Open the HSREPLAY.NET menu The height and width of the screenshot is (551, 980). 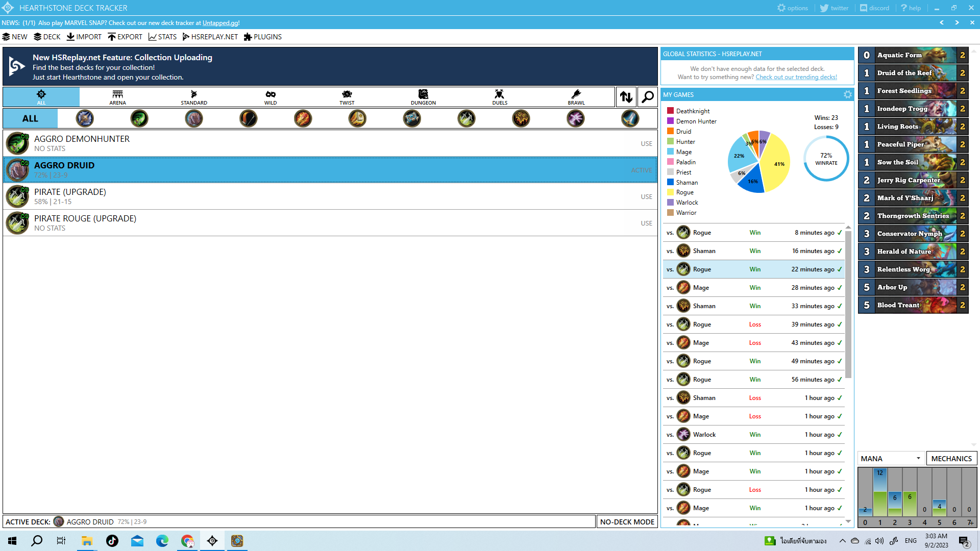click(x=210, y=37)
